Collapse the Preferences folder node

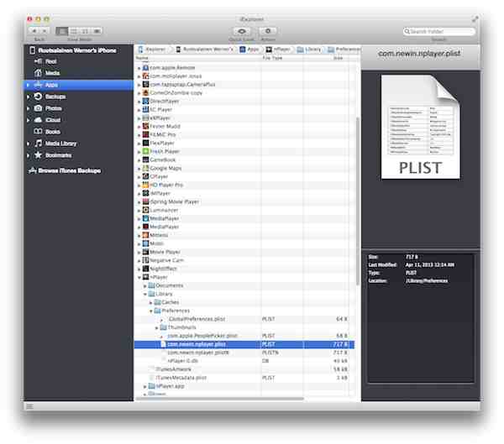(150, 311)
